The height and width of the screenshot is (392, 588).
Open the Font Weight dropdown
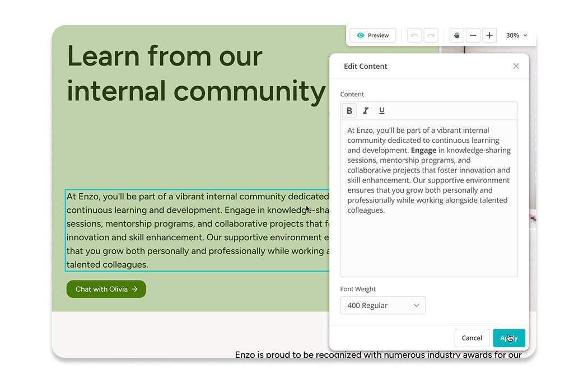tap(382, 305)
